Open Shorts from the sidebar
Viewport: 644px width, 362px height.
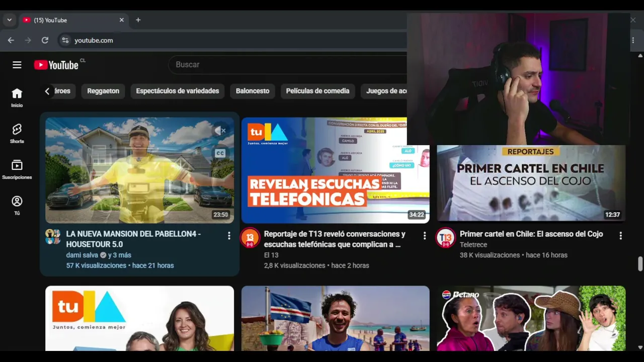coord(17,134)
